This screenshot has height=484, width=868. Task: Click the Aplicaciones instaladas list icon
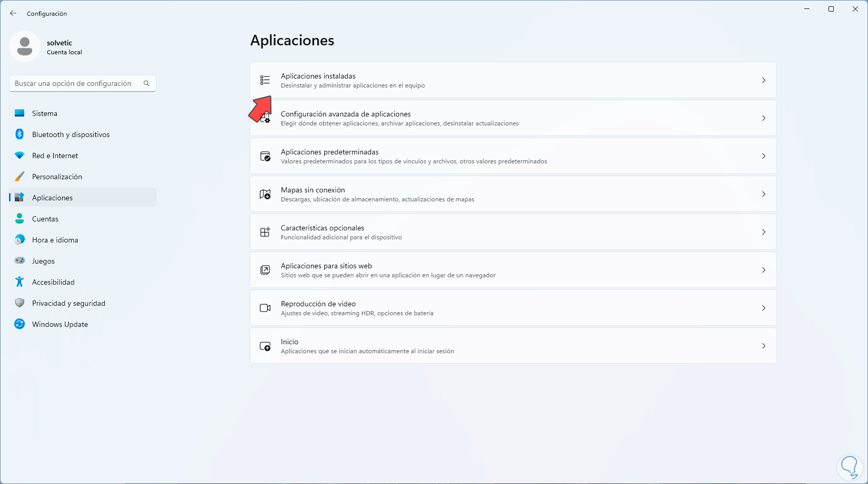point(265,80)
